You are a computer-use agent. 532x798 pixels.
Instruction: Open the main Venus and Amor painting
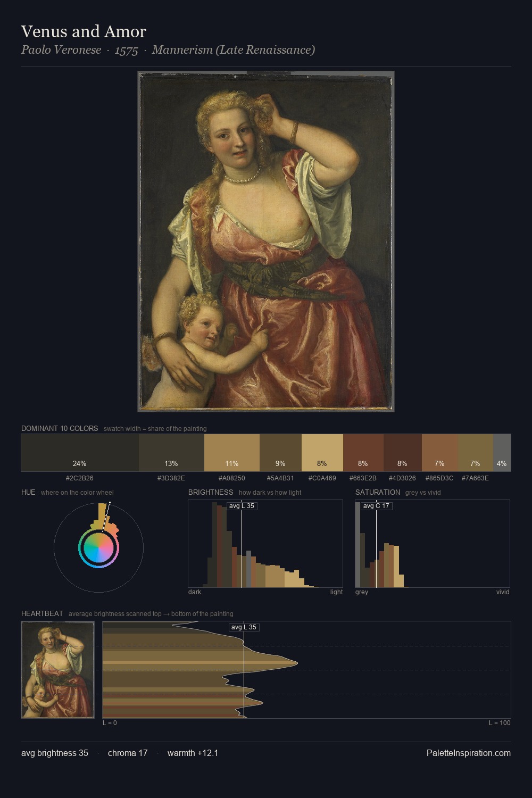pyautogui.click(x=266, y=242)
